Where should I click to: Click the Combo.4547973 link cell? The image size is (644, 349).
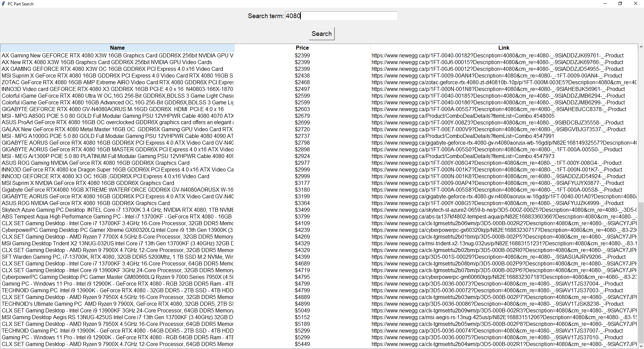[x=503, y=156]
